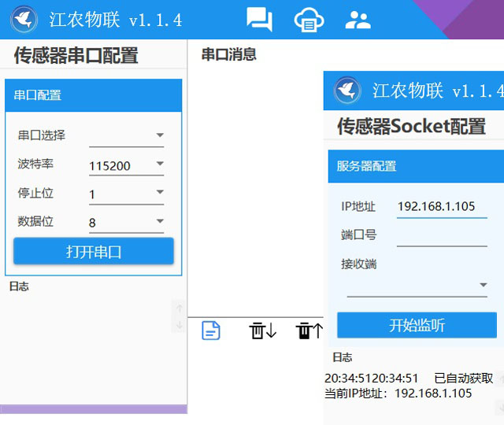Click the log scroll up arrow in left panel
The image size is (504, 425).
tap(179, 308)
